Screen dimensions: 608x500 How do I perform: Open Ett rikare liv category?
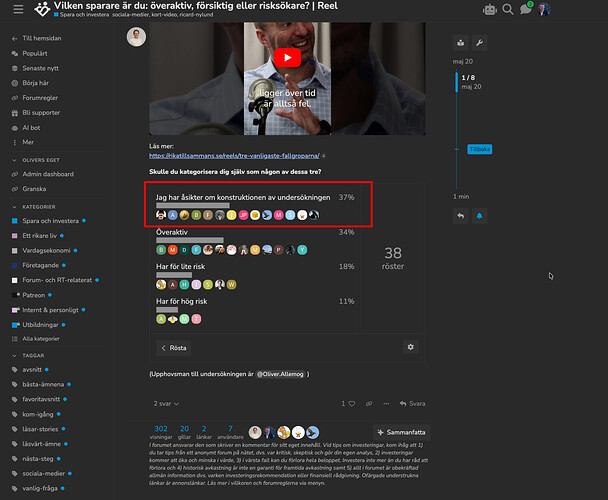(40, 235)
